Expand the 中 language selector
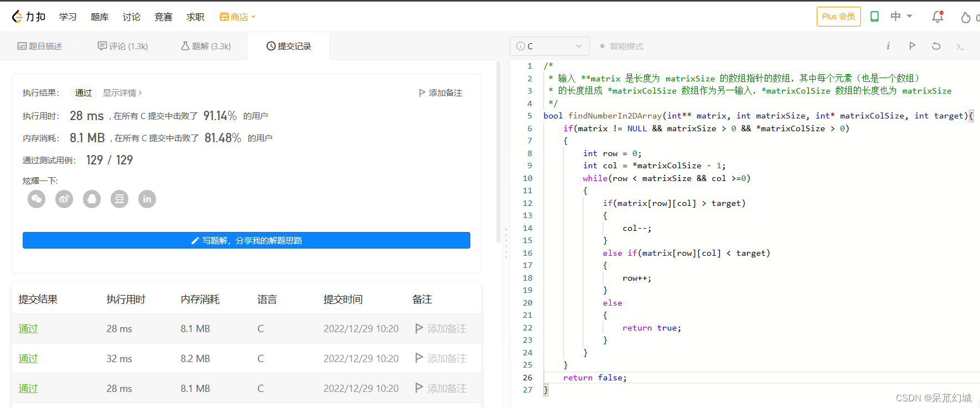This screenshot has height=408, width=980. coord(901,17)
